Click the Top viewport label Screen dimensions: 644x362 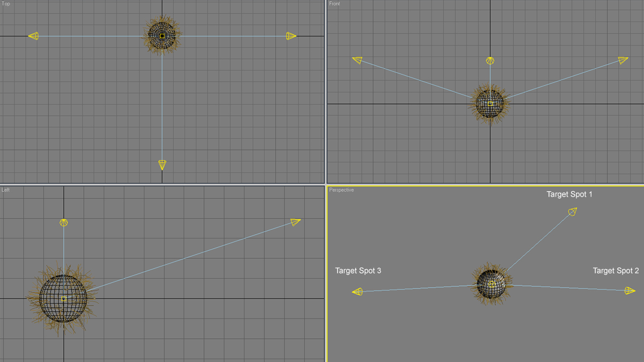[6, 4]
